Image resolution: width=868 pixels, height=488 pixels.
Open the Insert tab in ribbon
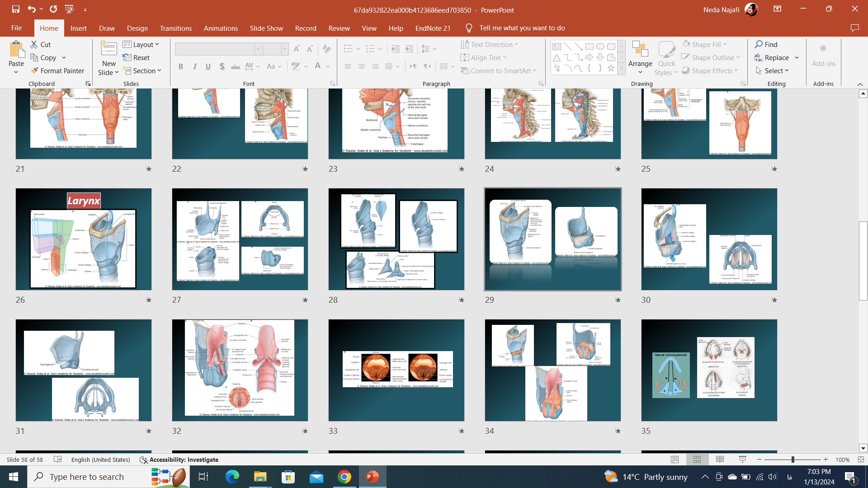(78, 28)
